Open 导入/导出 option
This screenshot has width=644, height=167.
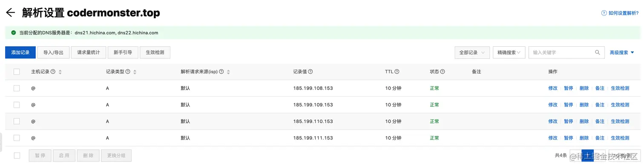(54, 53)
